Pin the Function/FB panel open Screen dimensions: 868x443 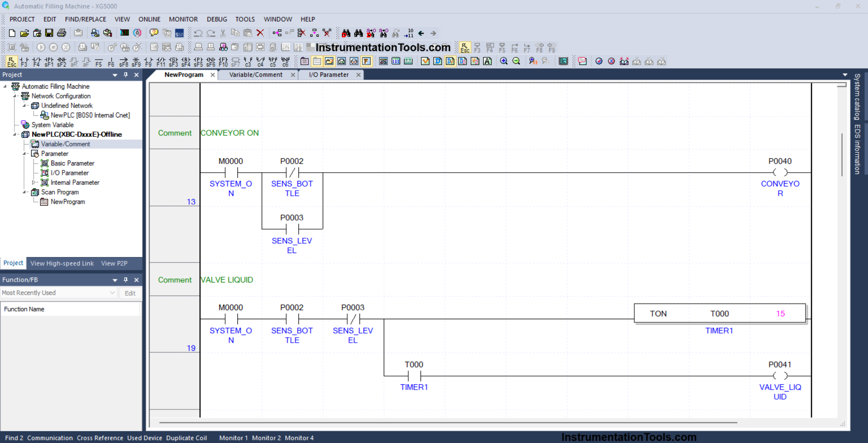point(126,279)
